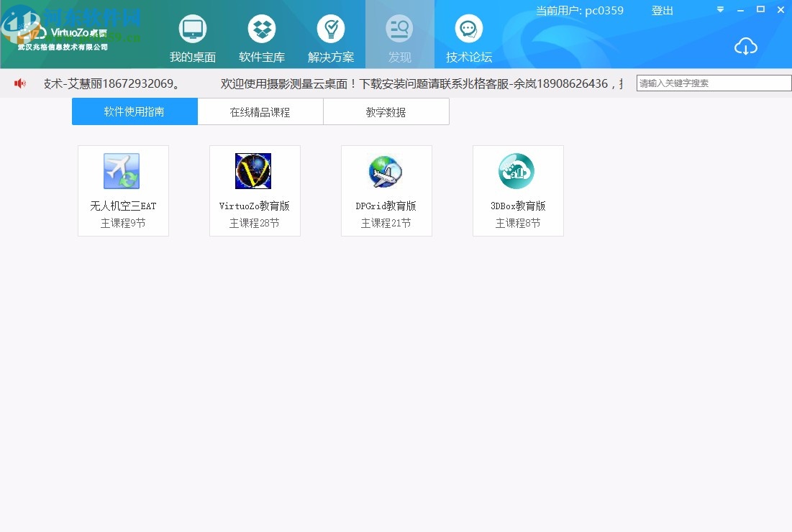
Task: Open the DPGrid教育版 globe icon
Action: (x=386, y=170)
